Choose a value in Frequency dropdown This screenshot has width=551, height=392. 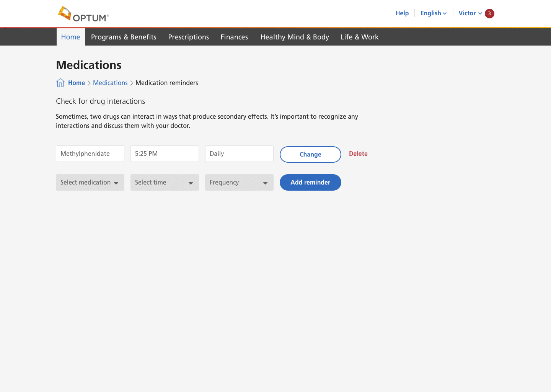point(239,183)
